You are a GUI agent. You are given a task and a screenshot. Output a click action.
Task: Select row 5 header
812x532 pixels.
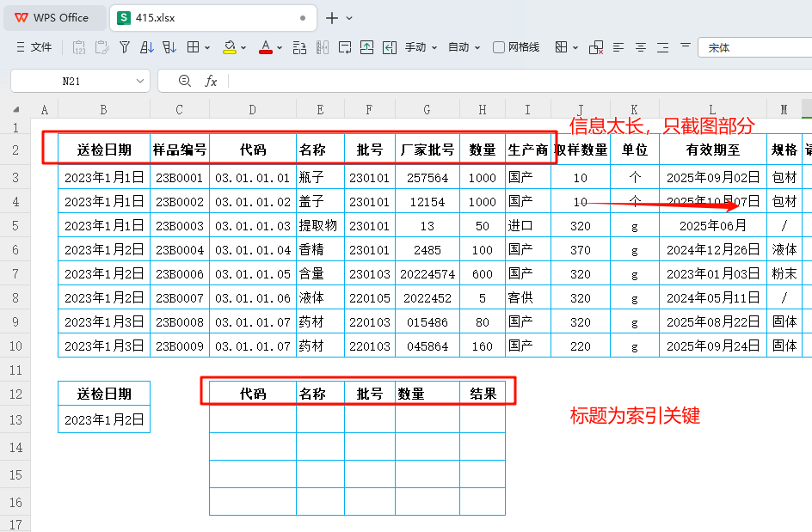(15, 226)
